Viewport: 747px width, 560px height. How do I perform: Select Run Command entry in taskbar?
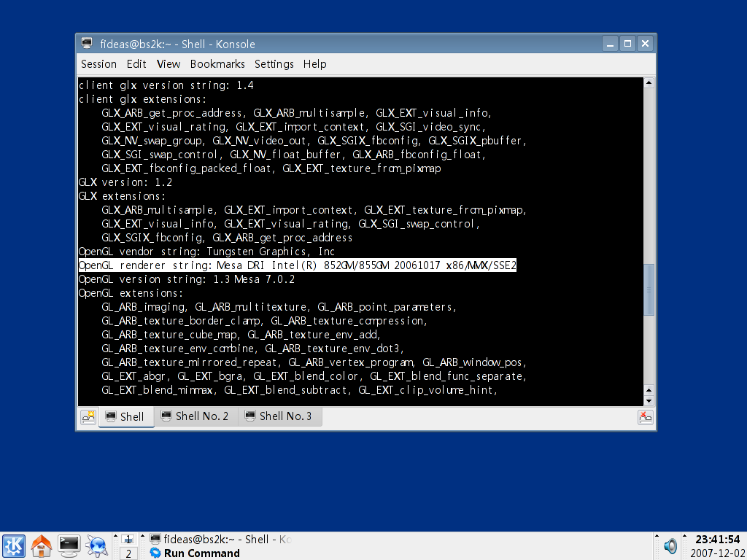pos(195,553)
